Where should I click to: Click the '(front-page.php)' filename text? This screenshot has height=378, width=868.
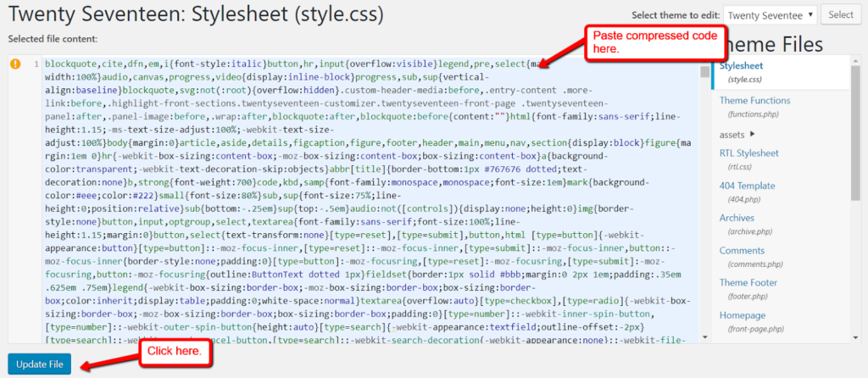tap(755, 329)
